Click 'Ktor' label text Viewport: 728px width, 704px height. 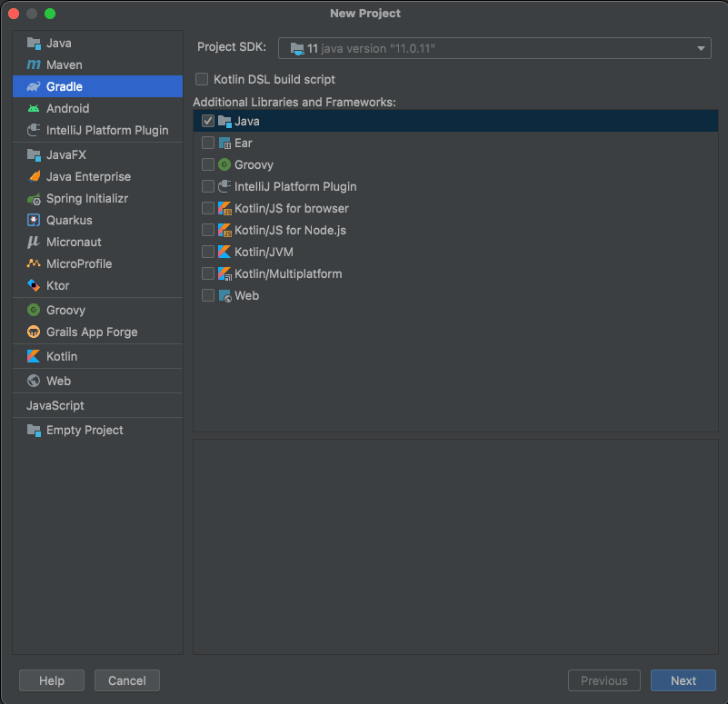pos(57,285)
